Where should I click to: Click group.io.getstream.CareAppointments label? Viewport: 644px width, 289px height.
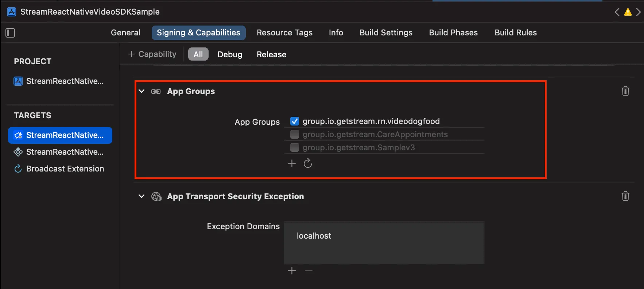(x=375, y=134)
